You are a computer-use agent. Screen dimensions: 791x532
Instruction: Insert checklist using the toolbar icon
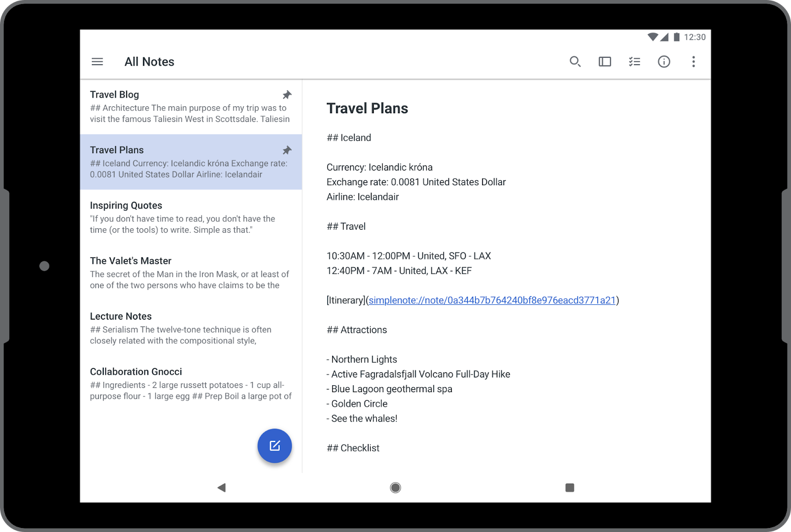tap(634, 62)
